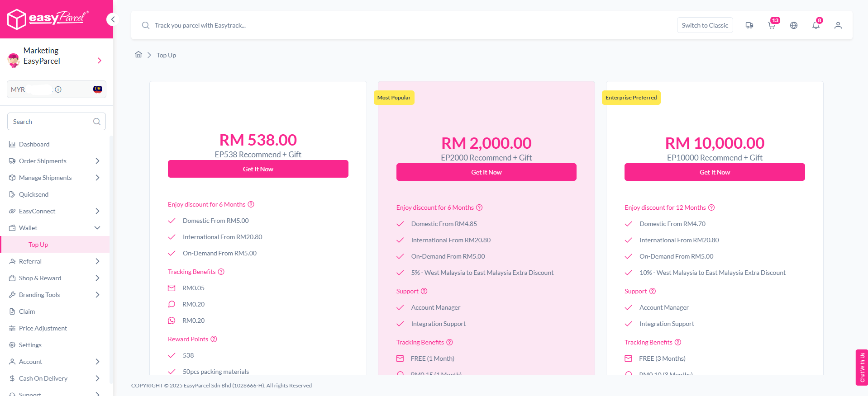Click help icon beside Tracking Benefits in EP538
Viewport: 868px width, 396px height.
[x=221, y=272]
